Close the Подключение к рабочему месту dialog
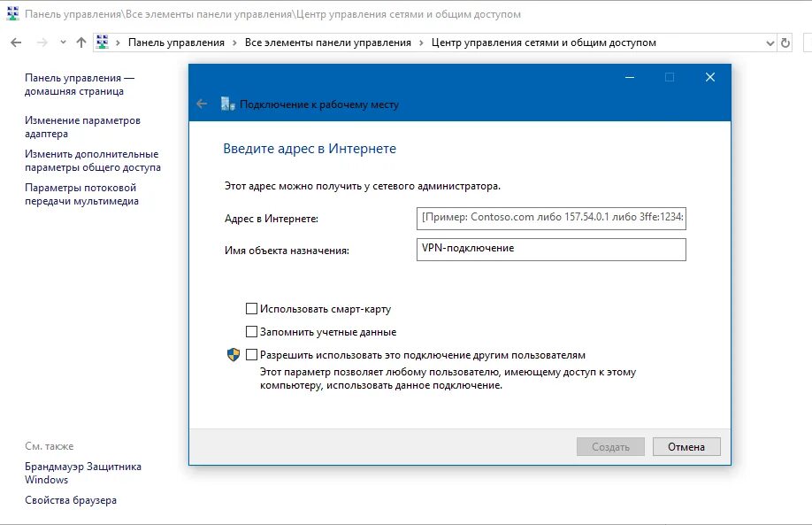 (710, 77)
